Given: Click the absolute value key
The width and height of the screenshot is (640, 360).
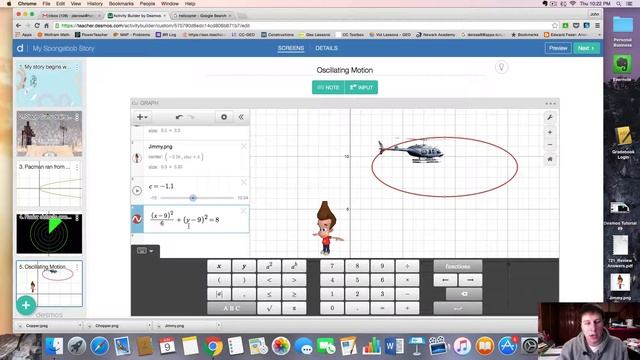Looking at the screenshot, I should (x=219, y=294).
